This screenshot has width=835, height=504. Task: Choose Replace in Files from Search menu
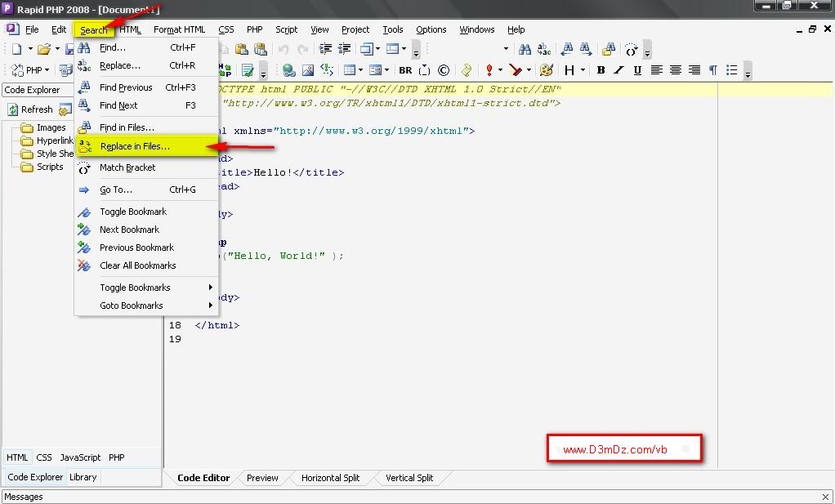(146, 146)
